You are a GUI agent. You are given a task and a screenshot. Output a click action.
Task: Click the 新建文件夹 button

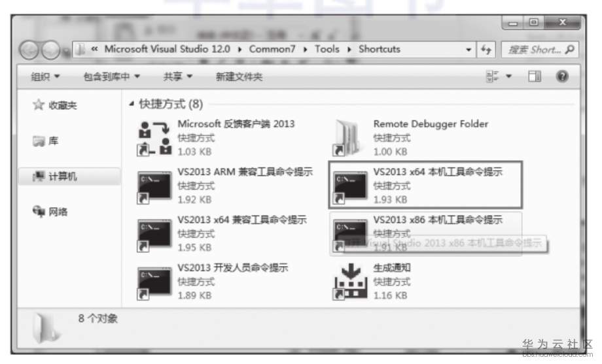pos(239,76)
